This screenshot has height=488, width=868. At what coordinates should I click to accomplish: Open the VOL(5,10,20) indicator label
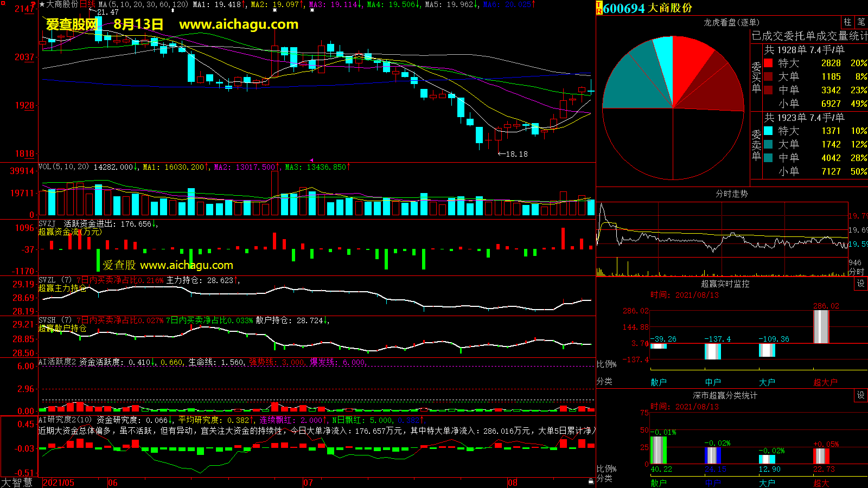(x=63, y=167)
